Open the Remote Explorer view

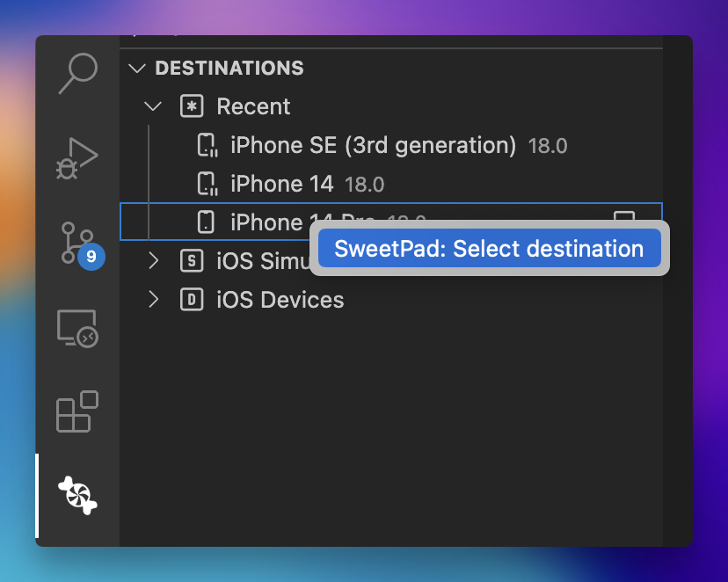coord(76,327)
